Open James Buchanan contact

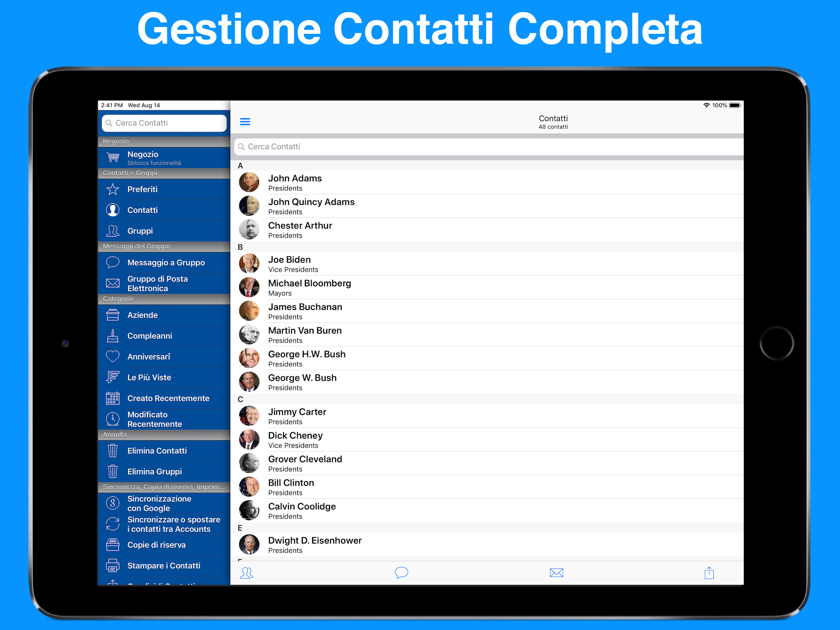[487, 311]
